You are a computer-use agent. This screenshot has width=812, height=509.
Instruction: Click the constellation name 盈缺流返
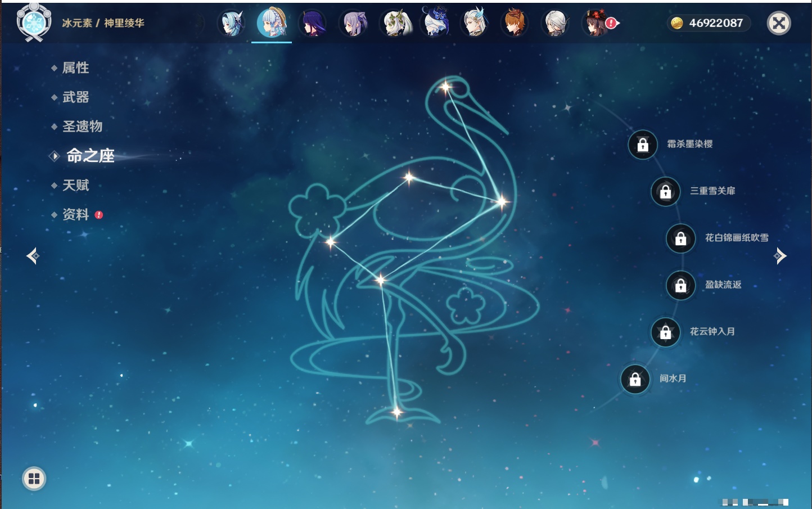coord(723,285)
